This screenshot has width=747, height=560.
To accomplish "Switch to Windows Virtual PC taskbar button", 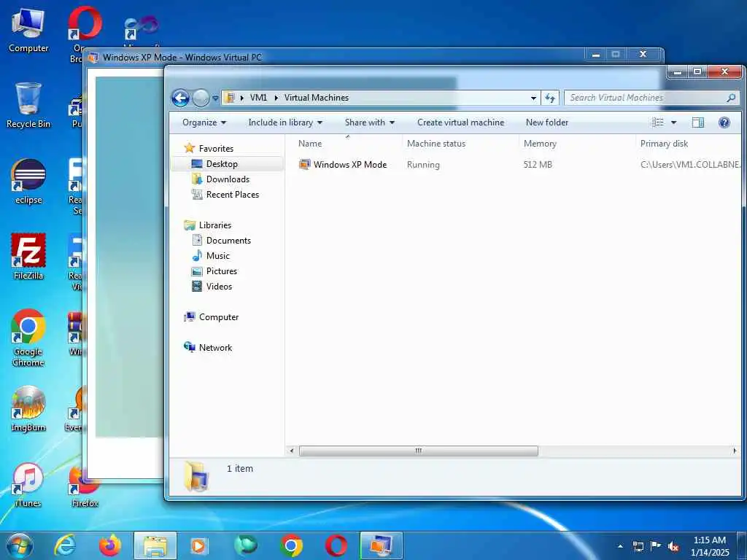I will tap(381, 545).
